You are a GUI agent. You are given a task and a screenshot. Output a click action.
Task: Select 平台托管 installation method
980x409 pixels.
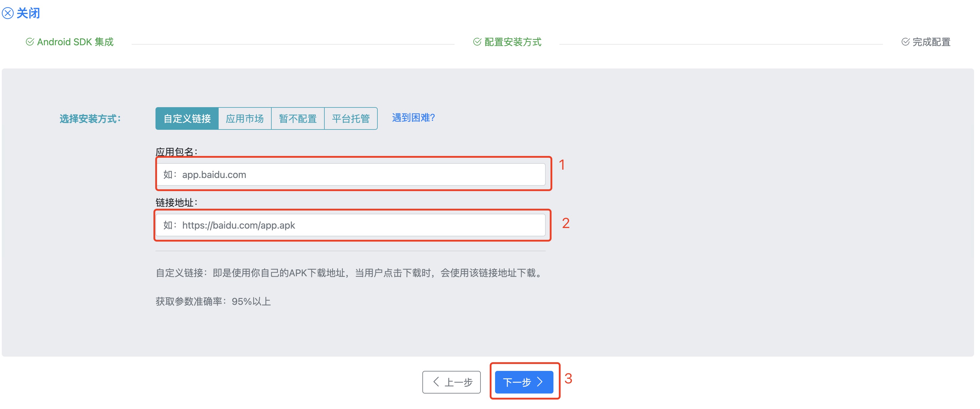350,118
